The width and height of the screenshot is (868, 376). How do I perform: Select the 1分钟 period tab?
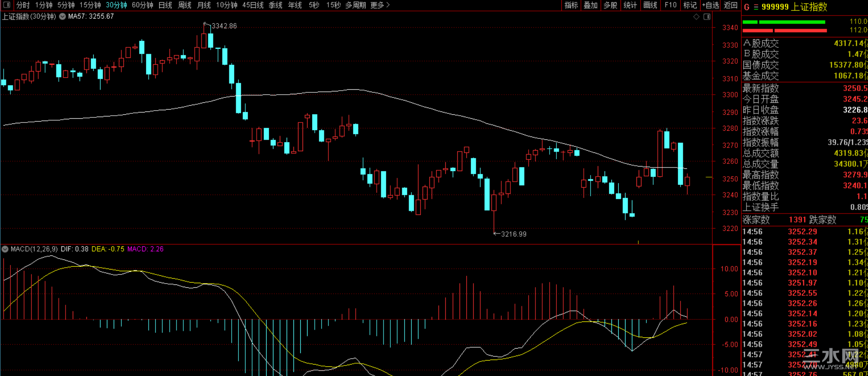pos(44,5)
